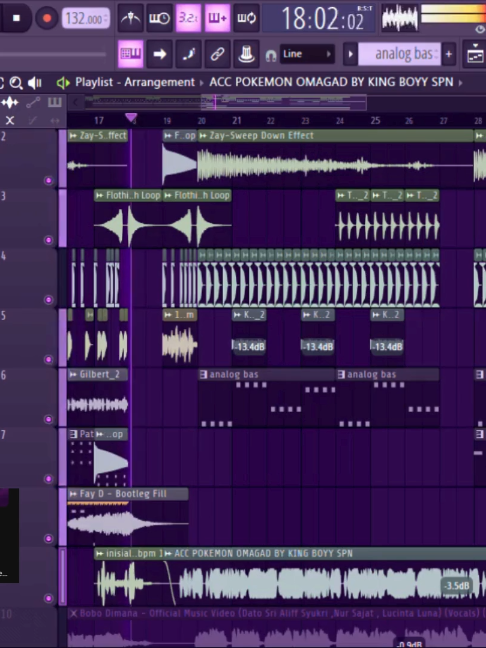Image resolution: width=486 pixels, height=648 pixels.
Task: Click the -3.5dB volume label
Action: [457, 586]
